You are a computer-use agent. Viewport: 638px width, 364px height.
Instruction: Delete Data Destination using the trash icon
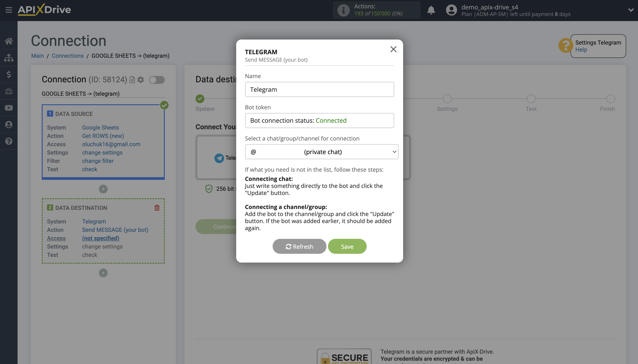pos(157,207)
